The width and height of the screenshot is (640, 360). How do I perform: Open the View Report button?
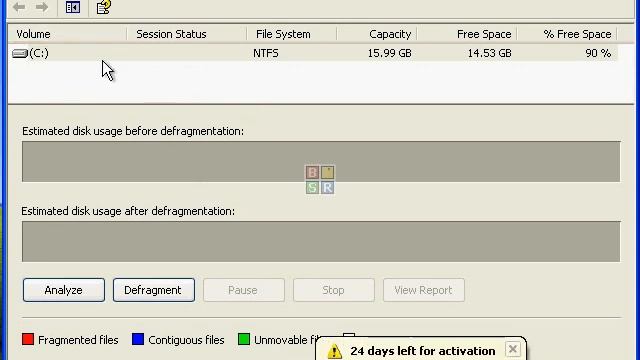coord(424,290)
